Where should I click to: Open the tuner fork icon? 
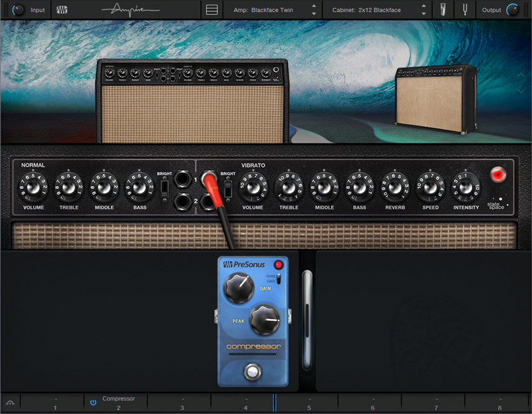click(465, 10)
